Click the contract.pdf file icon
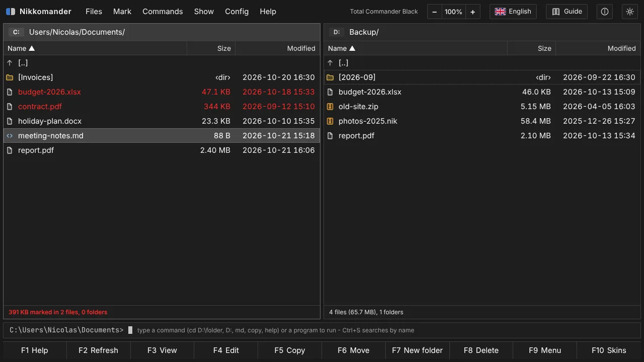 [x=10, y=107]
